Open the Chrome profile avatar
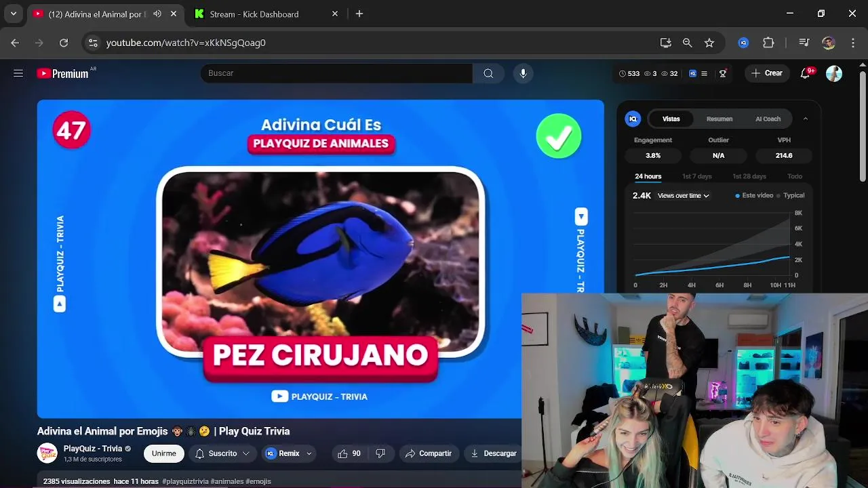 829,43
